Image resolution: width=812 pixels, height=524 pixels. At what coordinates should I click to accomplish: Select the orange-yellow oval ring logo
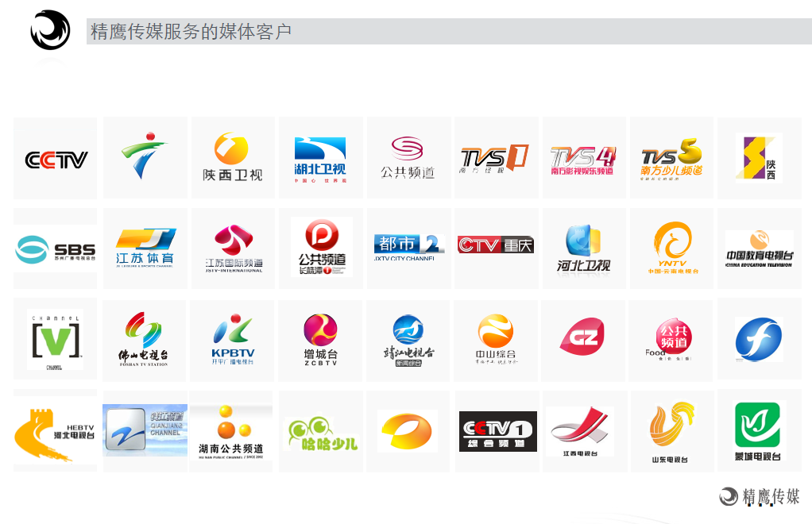(x=407, y=431)
